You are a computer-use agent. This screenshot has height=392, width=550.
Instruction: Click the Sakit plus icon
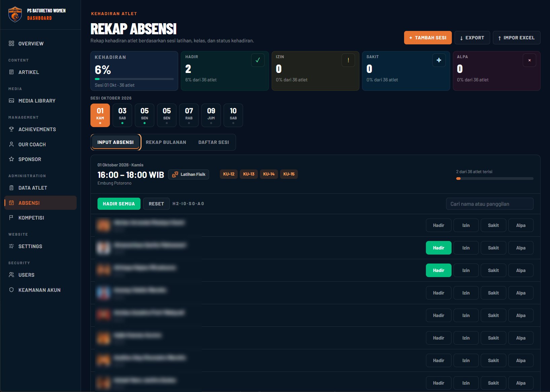coord(439,60)
